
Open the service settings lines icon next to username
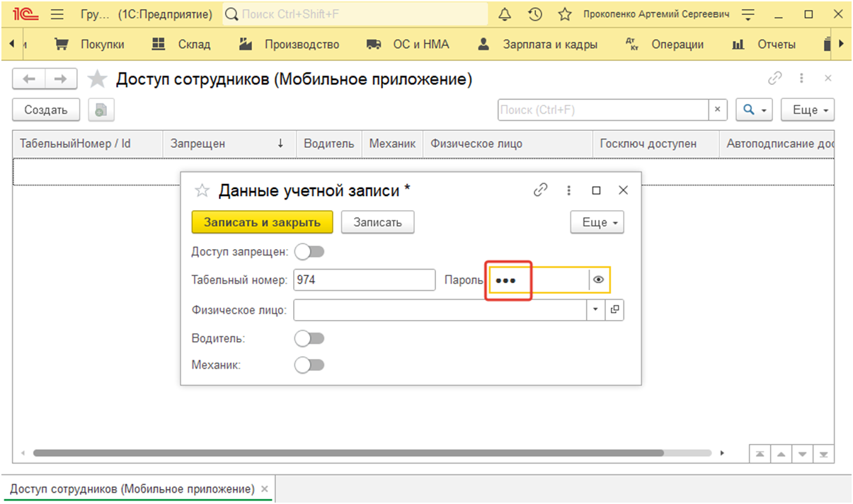(748, 14)
